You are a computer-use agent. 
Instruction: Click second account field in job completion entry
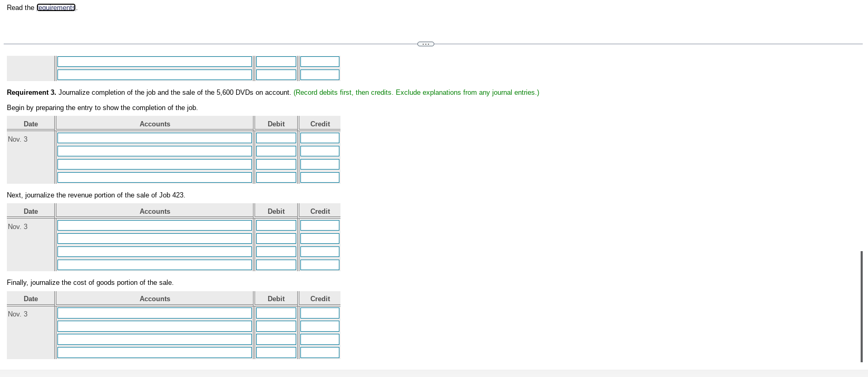(x=154, y=151)
